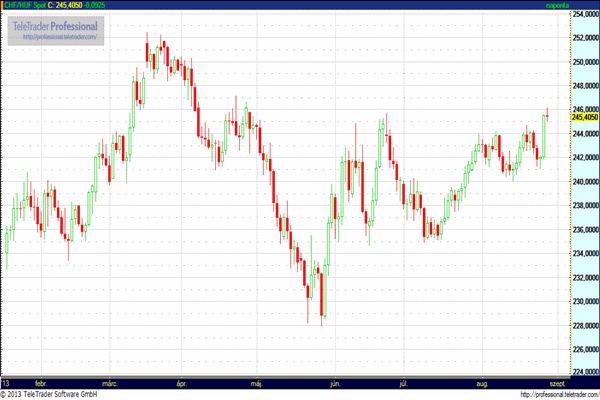Select the 'júl.' month on time axis

[x=404, y=383]
